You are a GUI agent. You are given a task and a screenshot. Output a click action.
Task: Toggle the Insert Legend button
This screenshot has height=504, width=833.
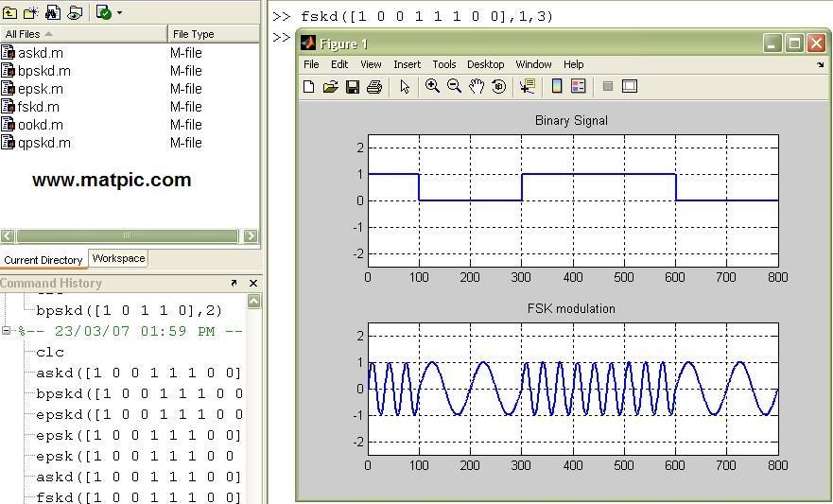[579, 86]
